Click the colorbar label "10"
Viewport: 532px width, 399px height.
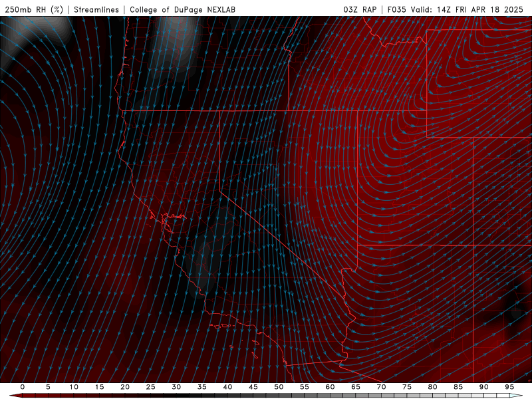tap(74, 387)
